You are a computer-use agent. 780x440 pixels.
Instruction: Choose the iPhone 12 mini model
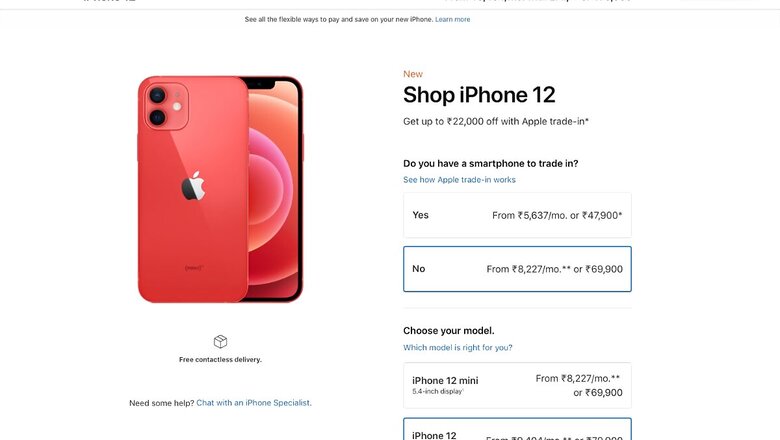click(517, 385)
